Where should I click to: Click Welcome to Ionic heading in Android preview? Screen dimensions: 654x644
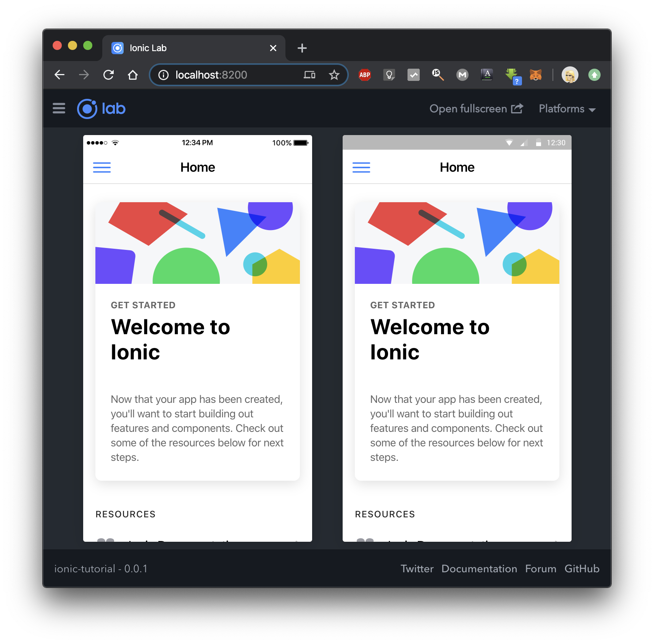430,339
